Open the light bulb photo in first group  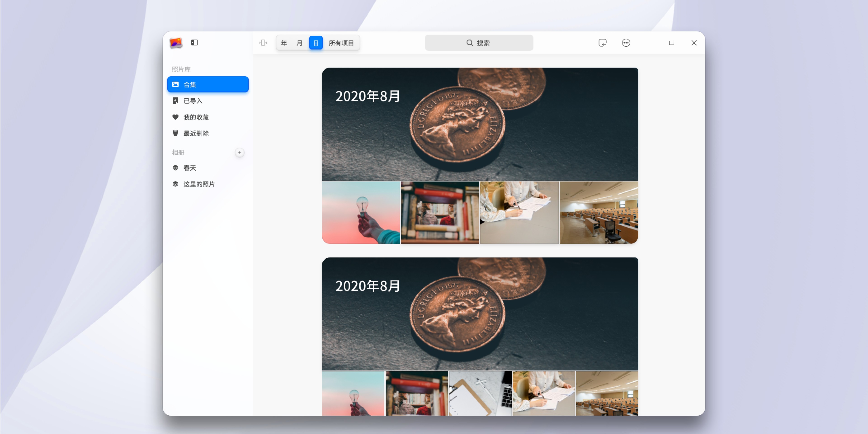click(x=361, y=213)
